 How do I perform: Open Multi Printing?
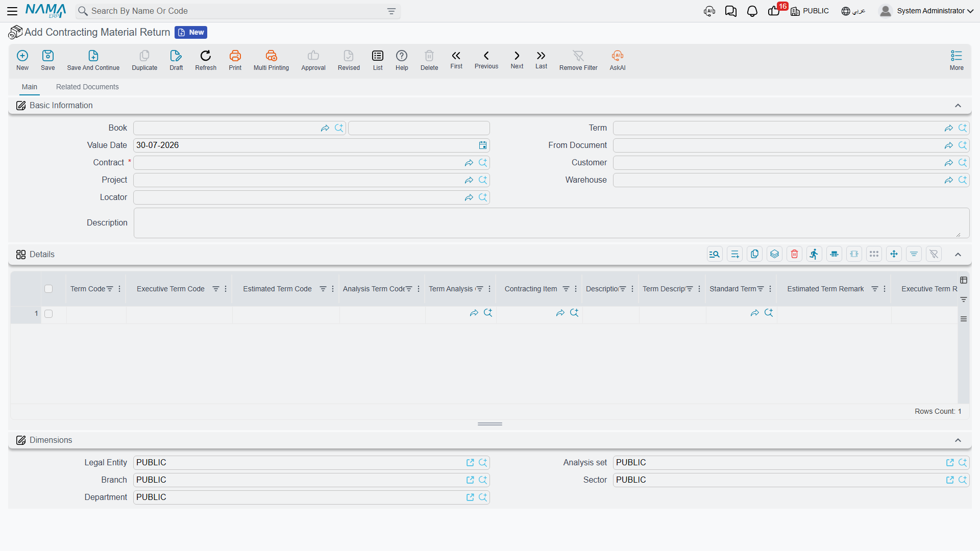271,60
